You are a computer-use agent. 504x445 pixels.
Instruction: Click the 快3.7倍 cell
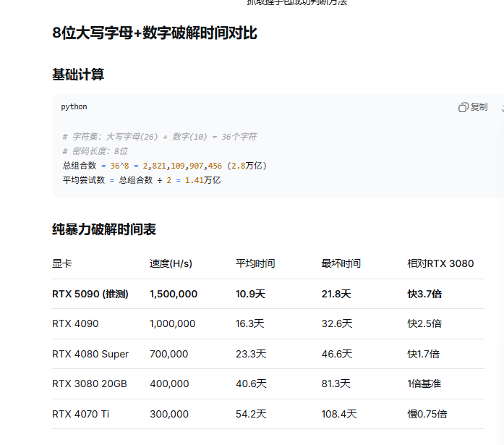424,294
